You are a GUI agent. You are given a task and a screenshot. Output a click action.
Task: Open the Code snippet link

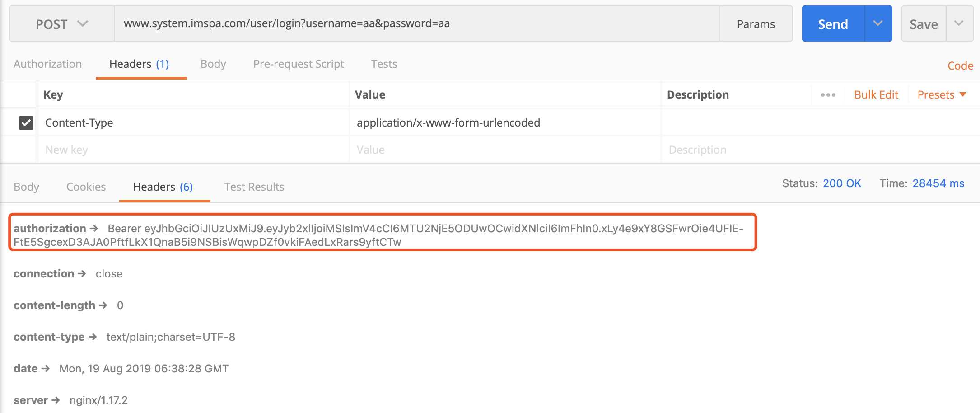(960, 66)
